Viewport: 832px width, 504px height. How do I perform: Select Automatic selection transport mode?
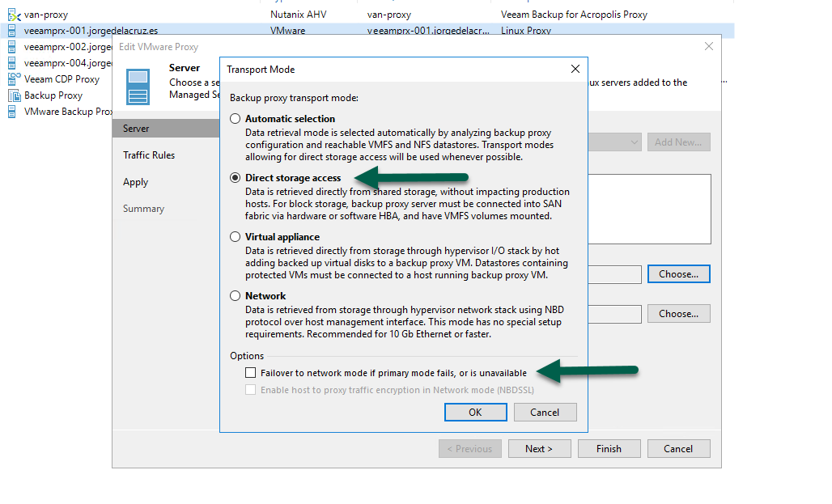(x=235, y=119)
